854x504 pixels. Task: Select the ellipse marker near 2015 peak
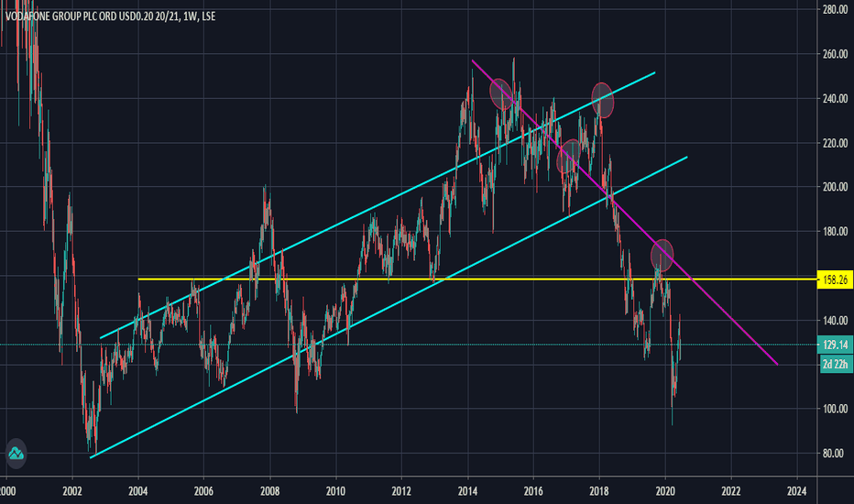pyautogui.click(x=501, y=94)
